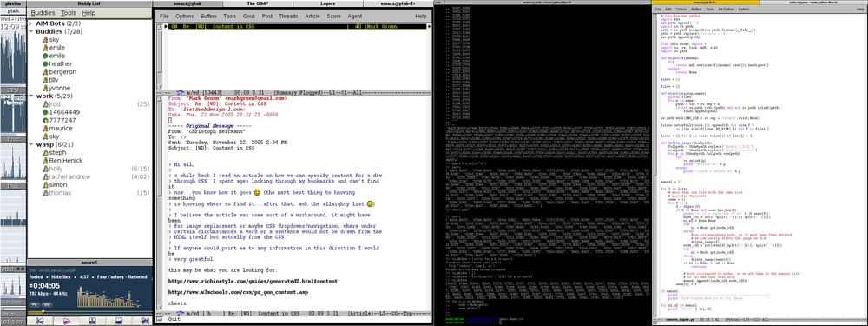Image resolution: width=868 pixels, height=326 pixels.
Task: Click the amaroK track seek slider
Action: tap(89, 313)
